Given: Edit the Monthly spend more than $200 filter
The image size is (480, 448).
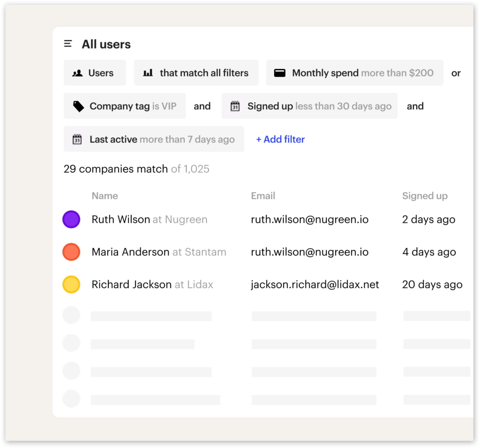Looking at the screenshot, I should (x=354, y=73).
